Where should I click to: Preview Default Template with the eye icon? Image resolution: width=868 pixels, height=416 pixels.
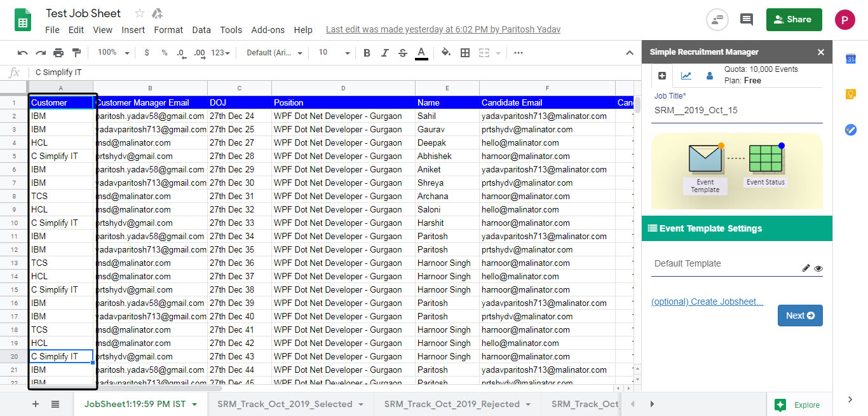pos(818,268)
